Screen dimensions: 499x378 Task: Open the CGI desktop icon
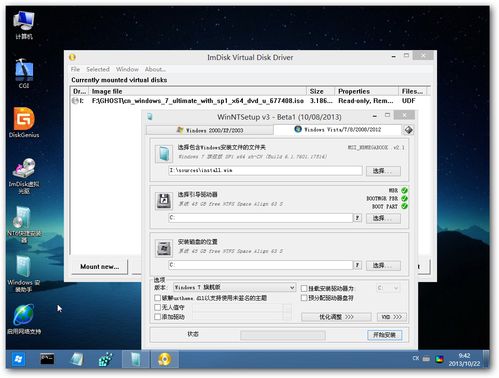pos(24,72)
